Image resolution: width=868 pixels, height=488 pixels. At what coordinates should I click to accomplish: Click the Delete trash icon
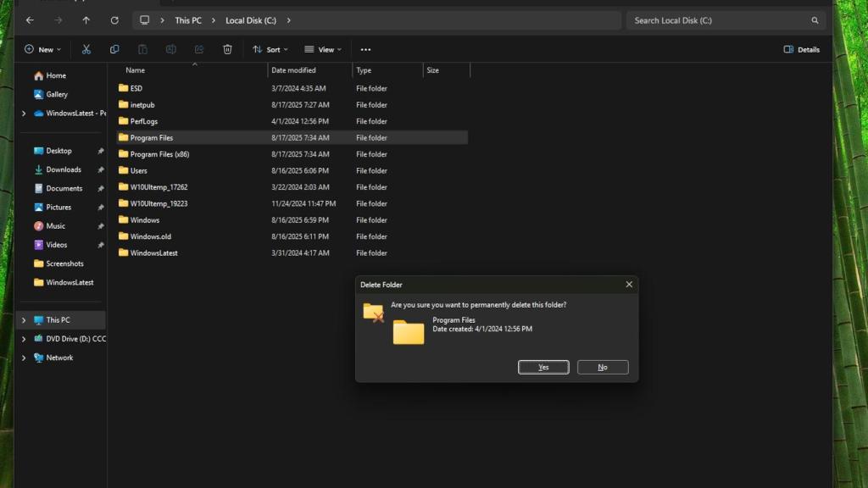click(227, 49)
